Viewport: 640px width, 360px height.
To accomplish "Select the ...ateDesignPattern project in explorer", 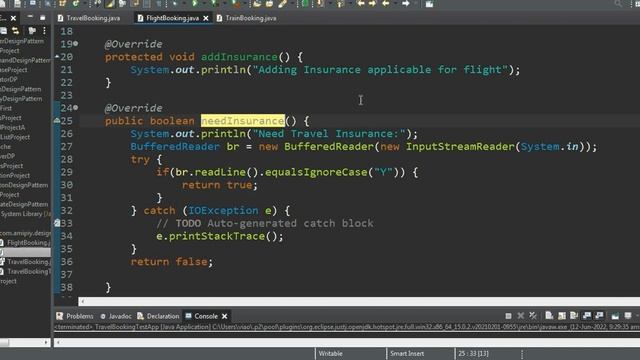I will coord(24,204).
